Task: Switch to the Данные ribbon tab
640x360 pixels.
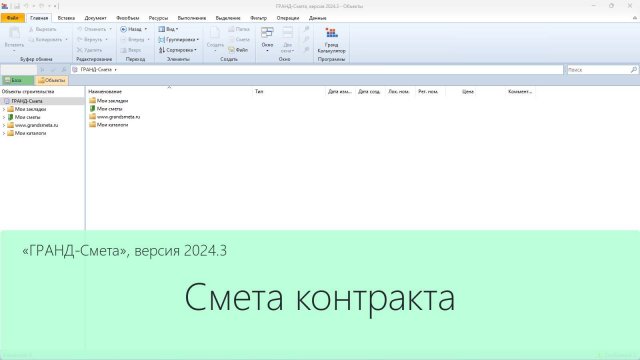Action: tap(318, 18)
